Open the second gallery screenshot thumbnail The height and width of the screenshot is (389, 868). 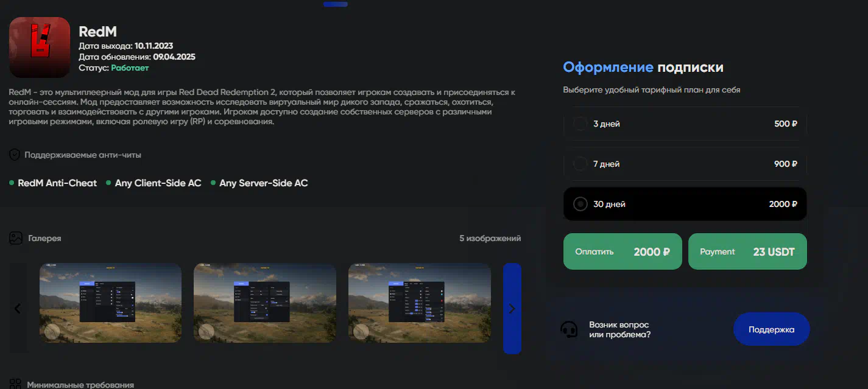pyautogui.click(x=265, y=303)
